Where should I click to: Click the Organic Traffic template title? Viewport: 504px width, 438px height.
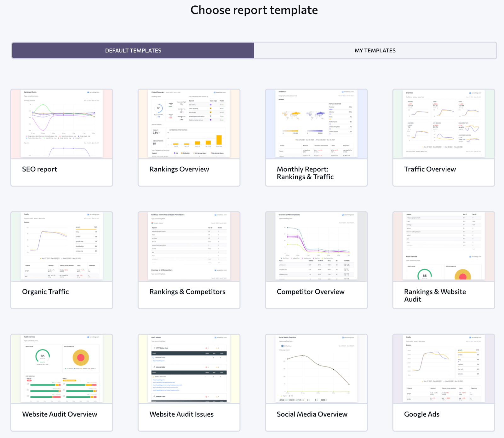45,292
